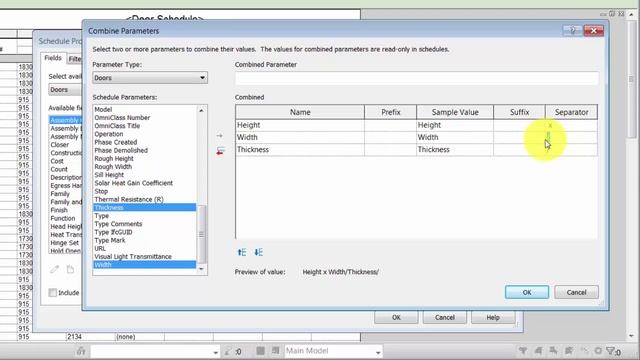Open the Main Model dropdown in status bar

coord(333,351)
